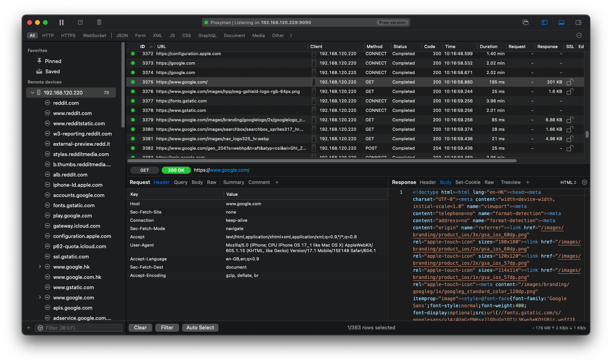Toggle the more-filters circle icon near Ed column
This screenshot has height=364, width=612.
(580, 35)
